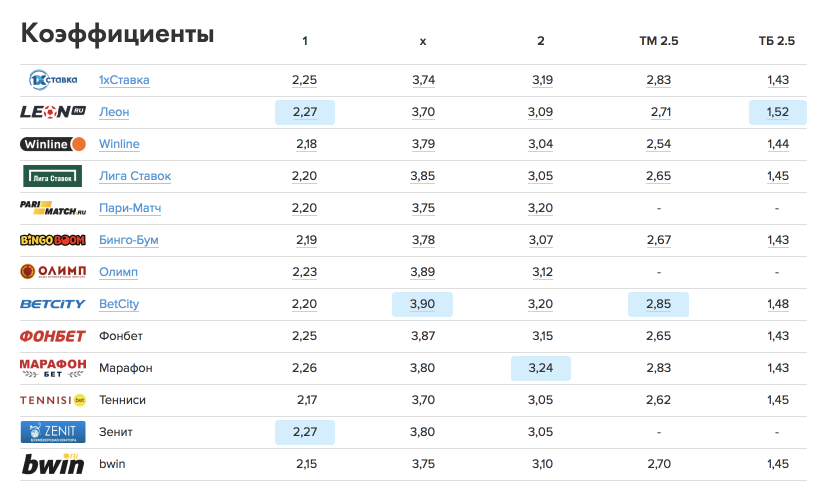Click the Leon bookmaker logo
The image size is (822, 500).
53,112
